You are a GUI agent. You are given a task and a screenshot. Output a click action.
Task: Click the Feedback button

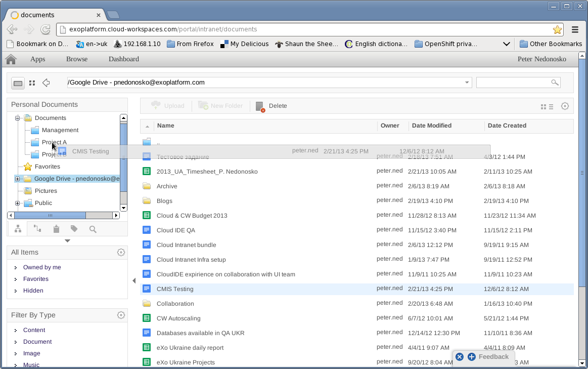point(493,357)
